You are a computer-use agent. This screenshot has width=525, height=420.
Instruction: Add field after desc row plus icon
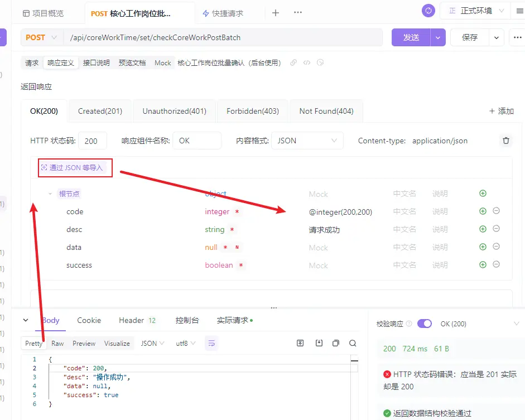pos(483,229)
